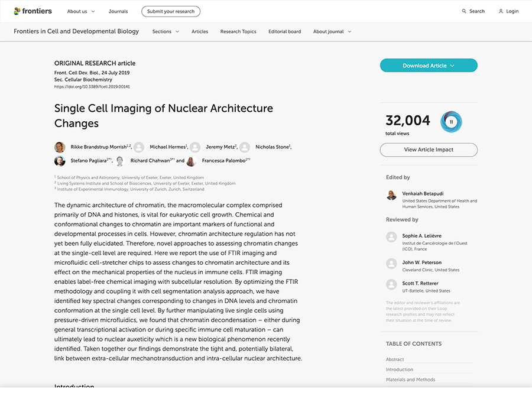Screen dimensions: 532x399
Task: Open the article DOI link
Action: [x=92, y=86]
